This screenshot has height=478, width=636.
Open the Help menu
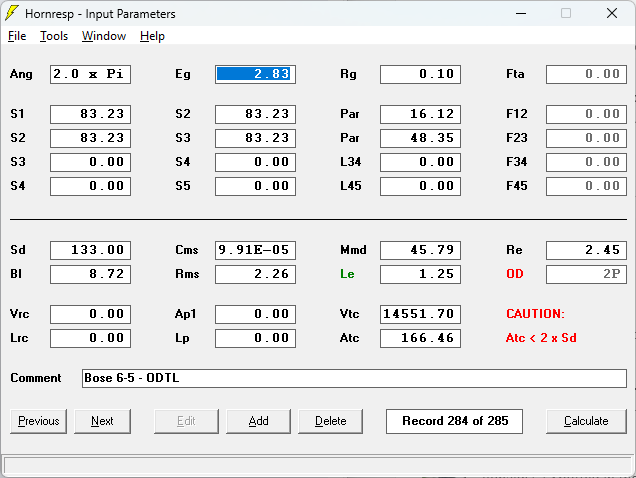(x=152, y=36)
